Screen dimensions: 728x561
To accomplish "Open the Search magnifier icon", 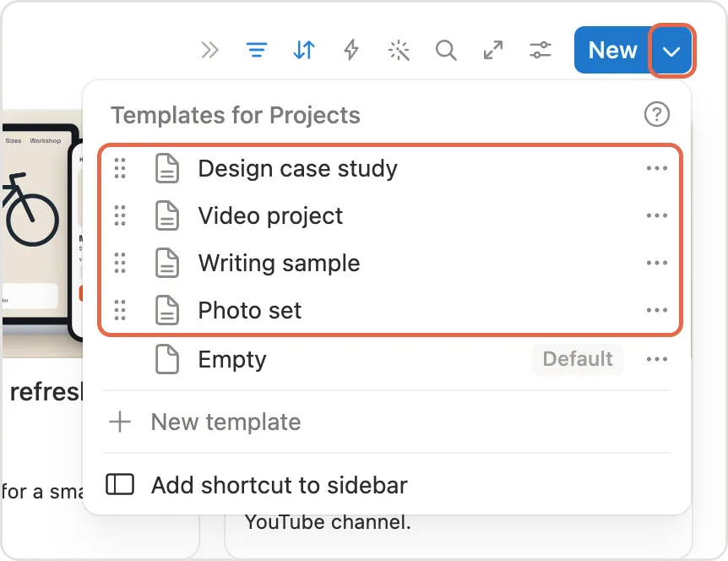I will coord(446,50).
